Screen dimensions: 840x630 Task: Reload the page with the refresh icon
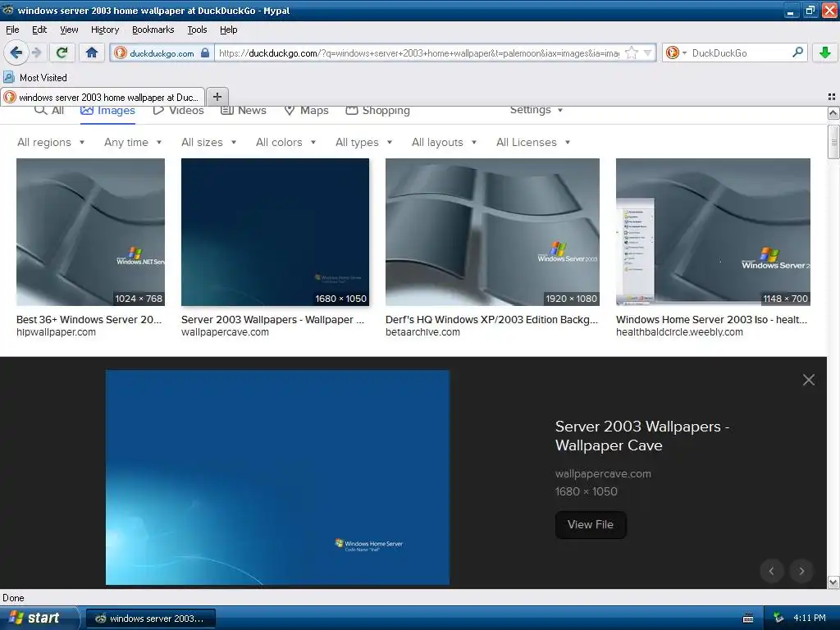62,52
